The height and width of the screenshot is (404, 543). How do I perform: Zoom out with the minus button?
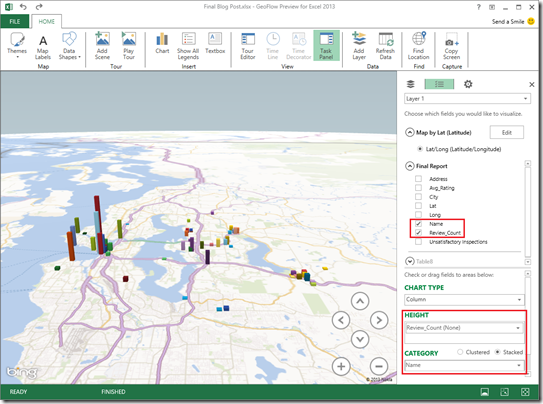379,366
